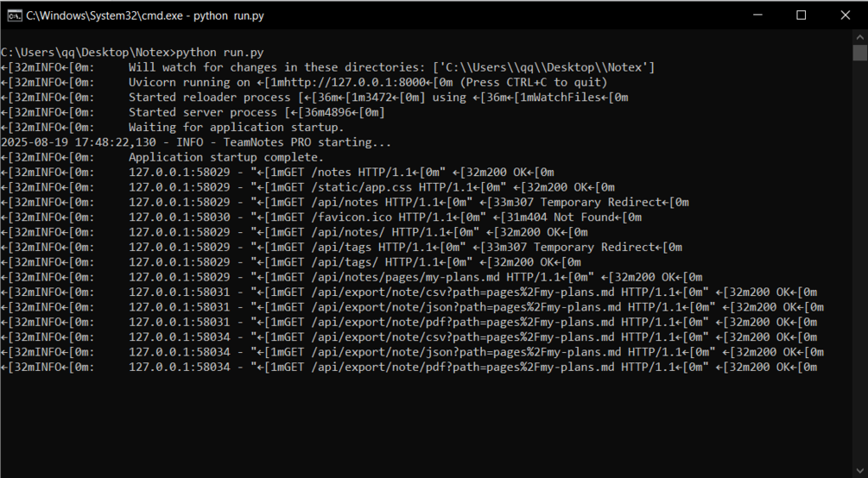The width and height of the screenshot is (868, 478).
Task: Click the cmd.exe icon in title bar
Action: tap(15, 16)
